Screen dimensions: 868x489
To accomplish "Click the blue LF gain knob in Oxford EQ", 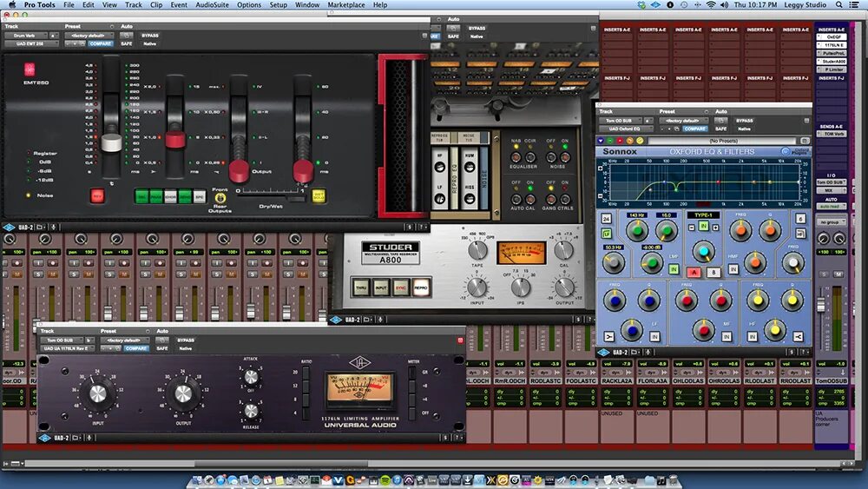I will tap(632, 329).
